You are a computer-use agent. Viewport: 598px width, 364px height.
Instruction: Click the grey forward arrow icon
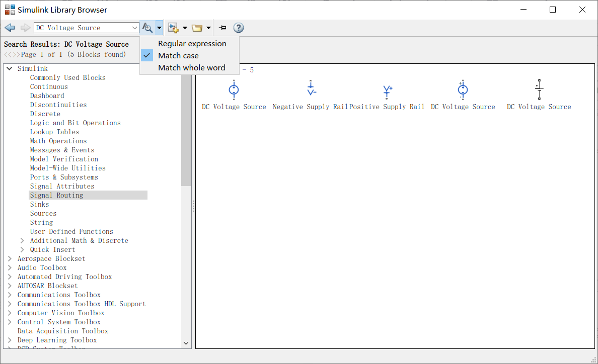coord(25,28)
